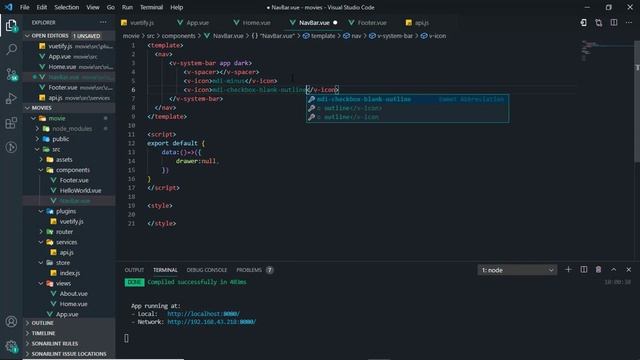Open editor more actions ellipsis
Viewport: 640px width, 360px height.
coord(629,23)
